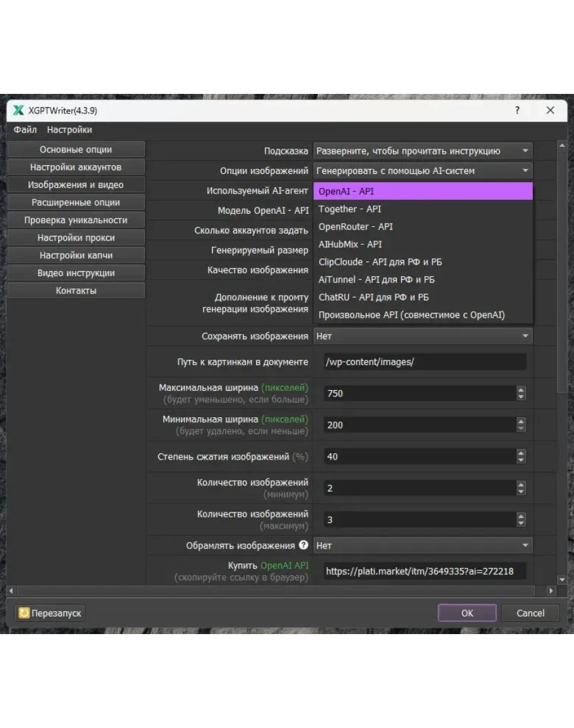Click the vertical scrollbar thumb

[x=562, y=272]
